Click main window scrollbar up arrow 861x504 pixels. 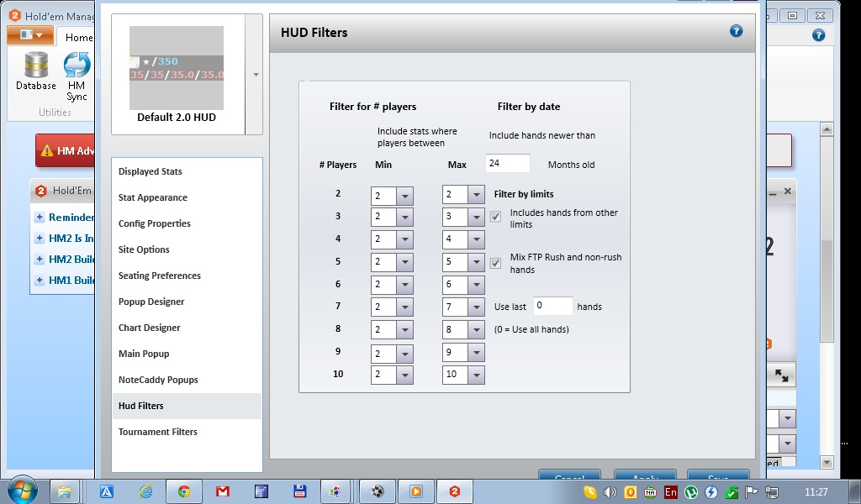coord(827,129)
